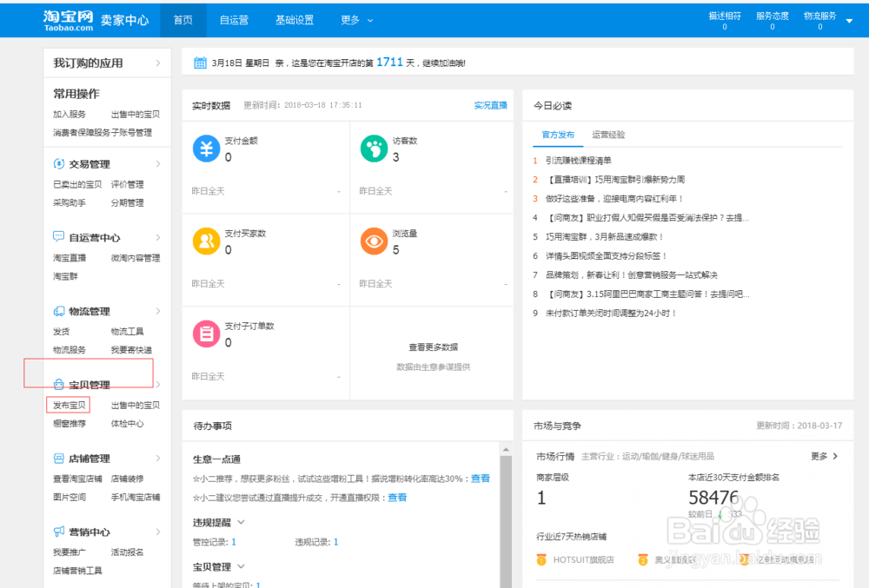
Task: Open 发货 under 物流管理
Action: pyautogui.click(x=61, y=332)
